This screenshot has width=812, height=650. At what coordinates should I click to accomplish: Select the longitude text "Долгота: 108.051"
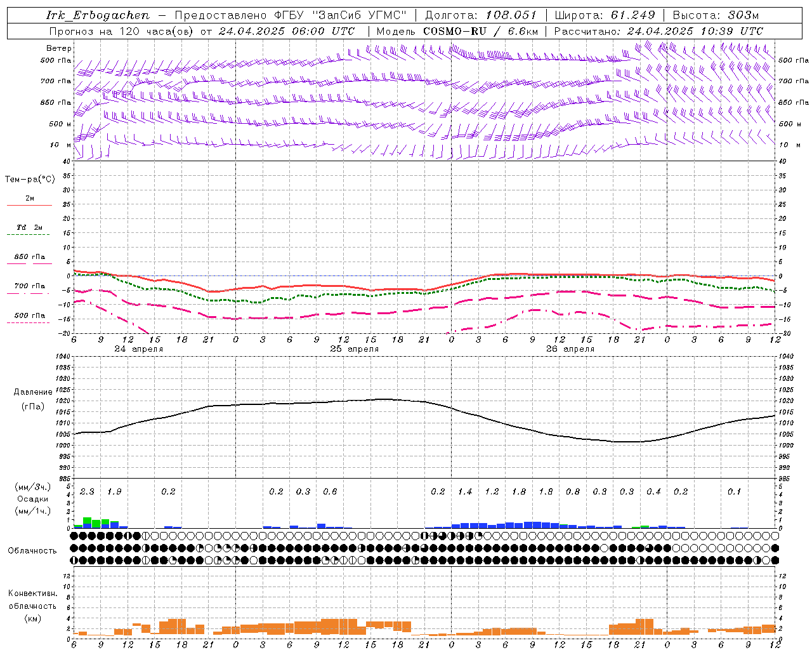[x=481, y=15]
